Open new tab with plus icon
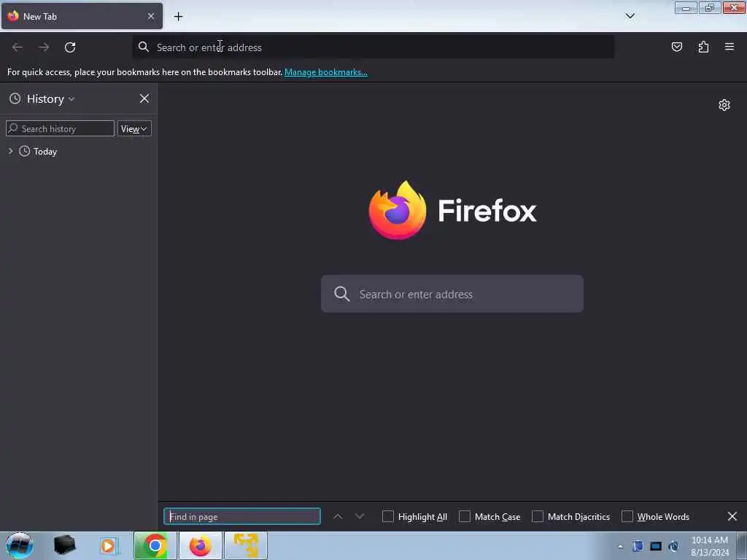 (x=178, y=17)
